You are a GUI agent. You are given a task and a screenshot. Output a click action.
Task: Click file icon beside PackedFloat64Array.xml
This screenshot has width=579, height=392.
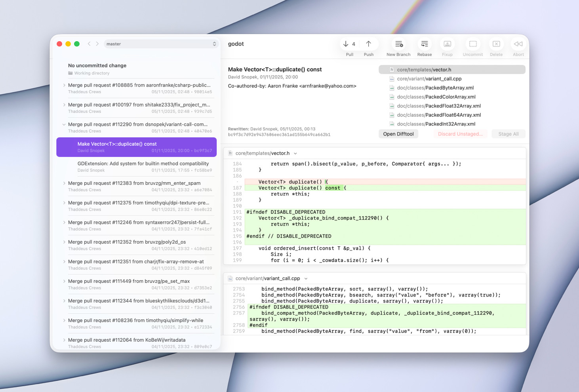[392, 115]
